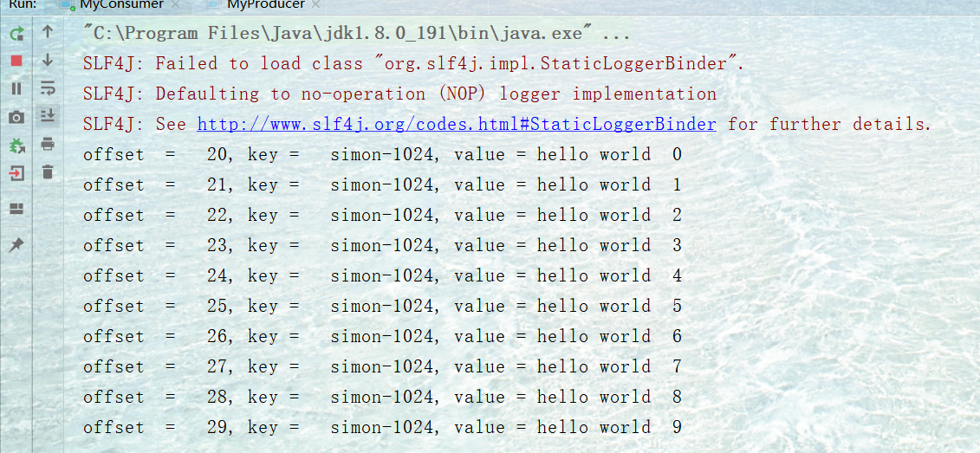Screen dimensions: 980x453
Task: Click the output line with offset 23
Action: (382, 246)
